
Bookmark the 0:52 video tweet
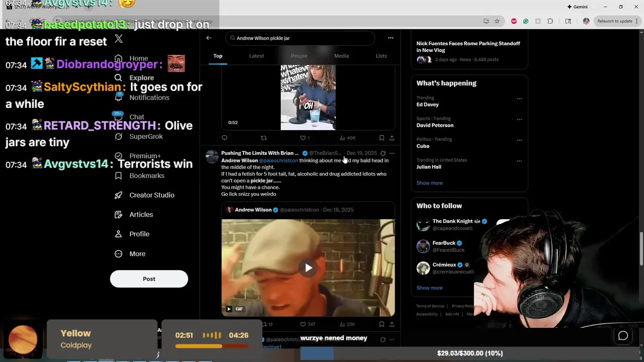click(x=381, y=138)
